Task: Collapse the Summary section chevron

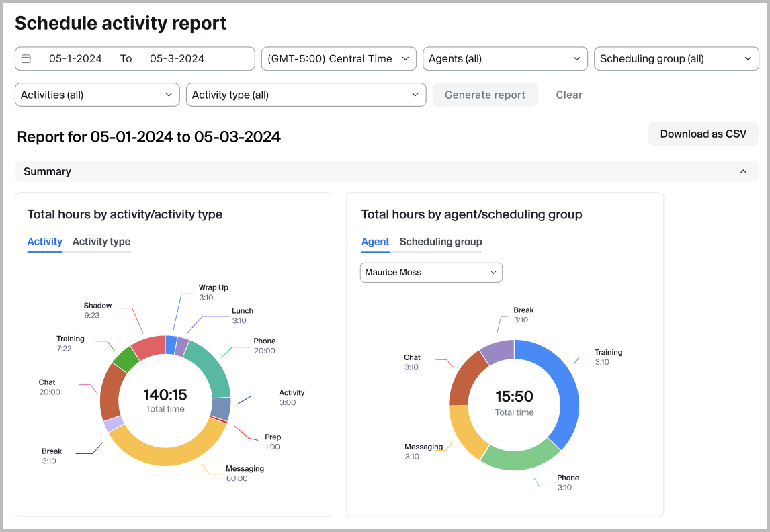Action: click(x=743, y=172)
